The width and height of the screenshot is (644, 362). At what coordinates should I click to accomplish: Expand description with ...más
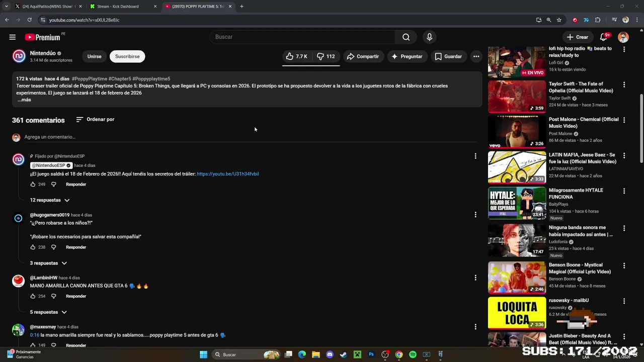pos(24,100)
